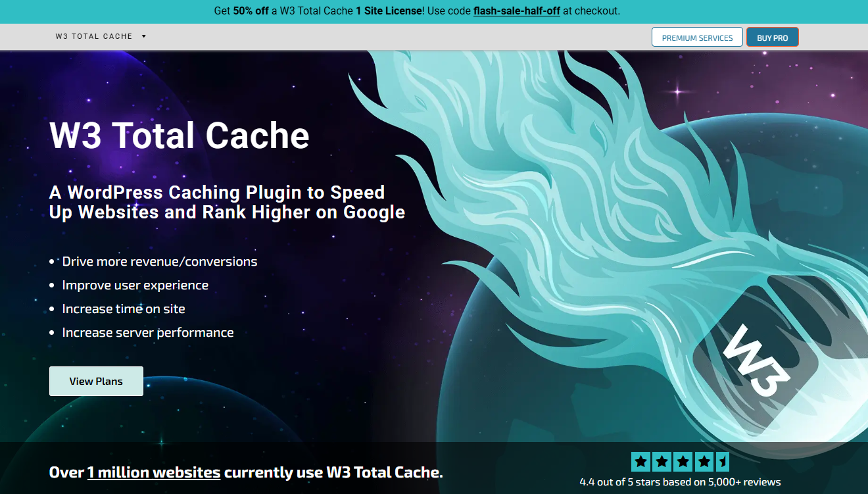This screenshot has width=868, height=494.
Task: Expand the W3 Total Cache dropdown menu
Action: [101, 36]
